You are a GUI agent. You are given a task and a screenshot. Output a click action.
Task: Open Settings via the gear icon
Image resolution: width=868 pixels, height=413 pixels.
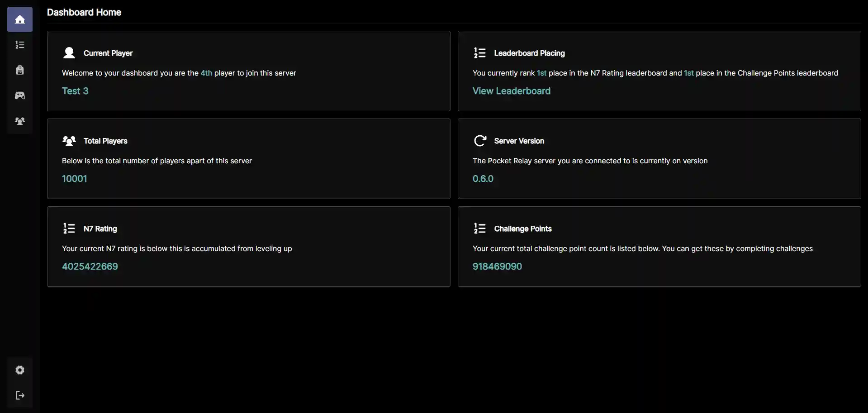(20, 370)
